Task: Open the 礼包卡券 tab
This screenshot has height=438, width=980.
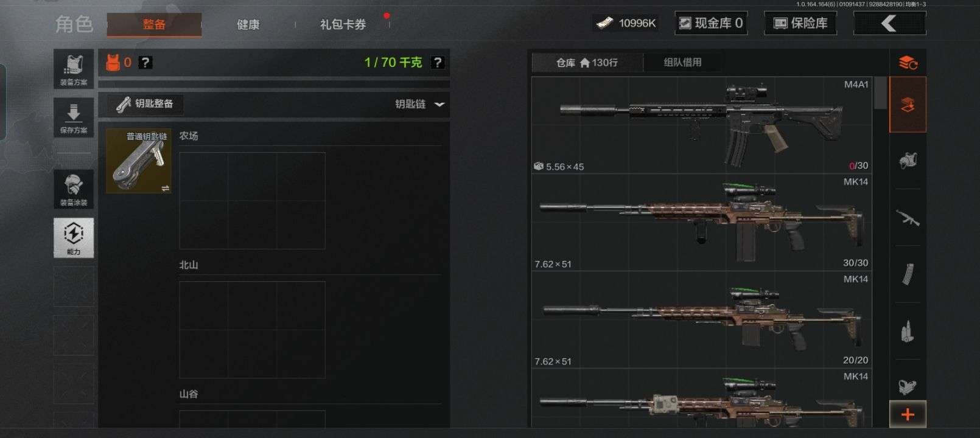Action: coord(343,24)
